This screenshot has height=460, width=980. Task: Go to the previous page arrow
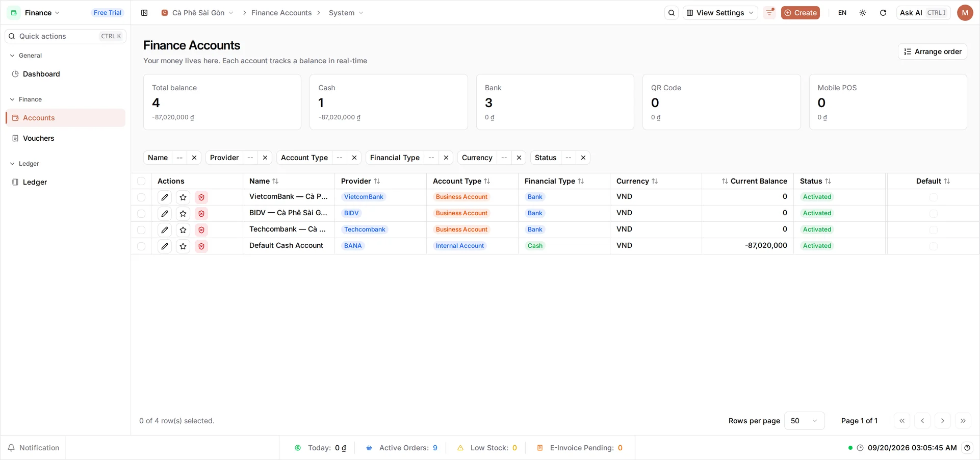[922, 421]
